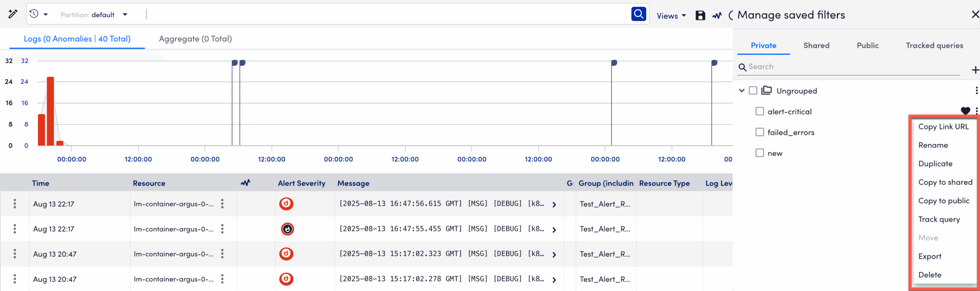Viewport: 980px width, 291px height.
Task: Open resource menu dots in fourth log row
Action: (222, 279)
